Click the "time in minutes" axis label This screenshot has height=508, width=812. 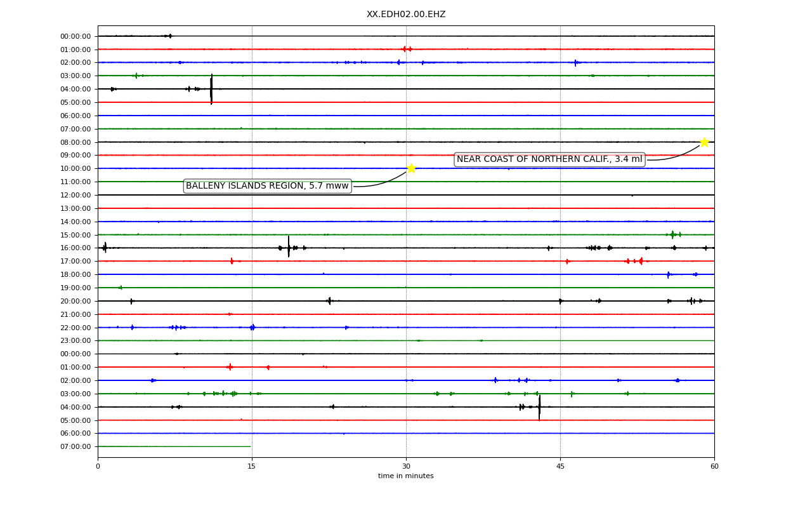click(x=406, y=476)
